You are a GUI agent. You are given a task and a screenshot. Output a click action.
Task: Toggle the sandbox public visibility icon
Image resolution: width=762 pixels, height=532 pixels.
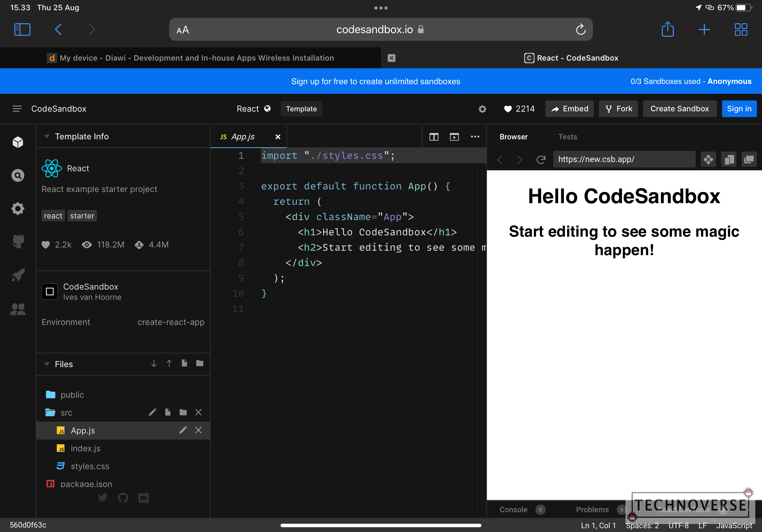point(267,108)
